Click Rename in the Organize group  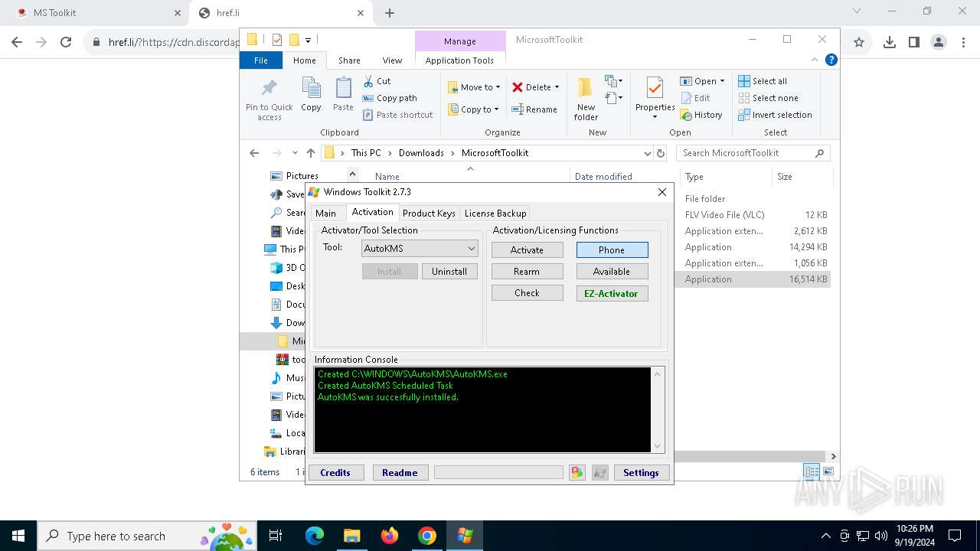click(x=534, y=109)
